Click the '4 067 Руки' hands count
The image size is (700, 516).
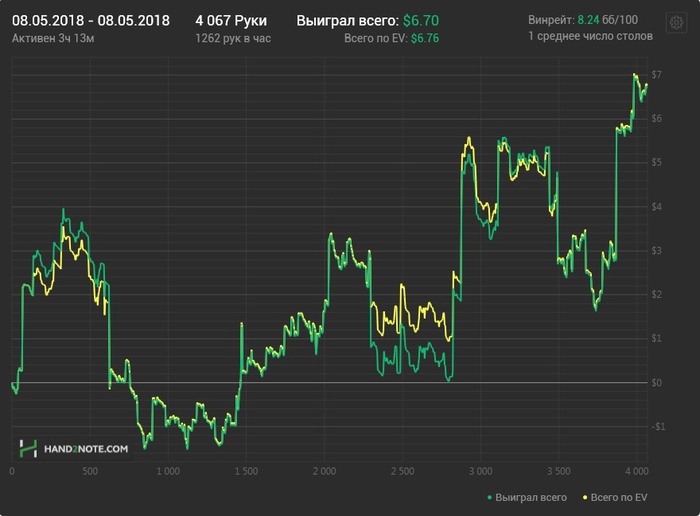pos(231,21)
